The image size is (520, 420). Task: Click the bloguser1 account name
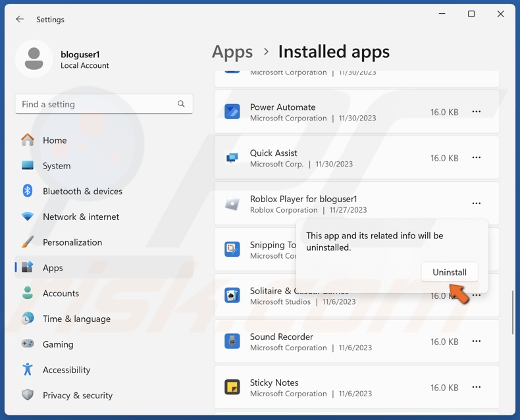point(80,55)
